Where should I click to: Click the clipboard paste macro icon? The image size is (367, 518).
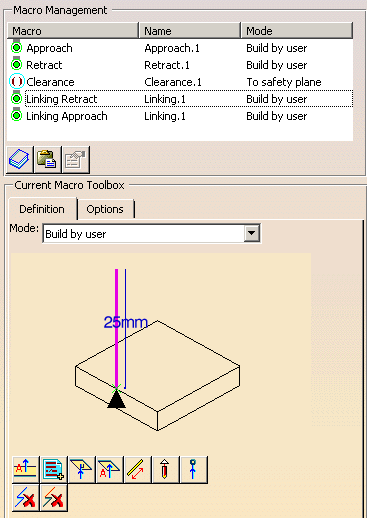pyautogui.click(x=47, y=159)
